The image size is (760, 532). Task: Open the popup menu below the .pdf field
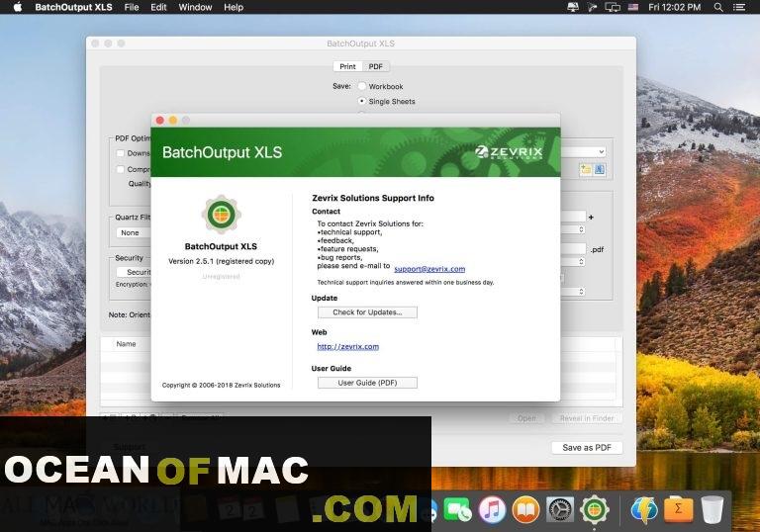[x=573, y=262]
